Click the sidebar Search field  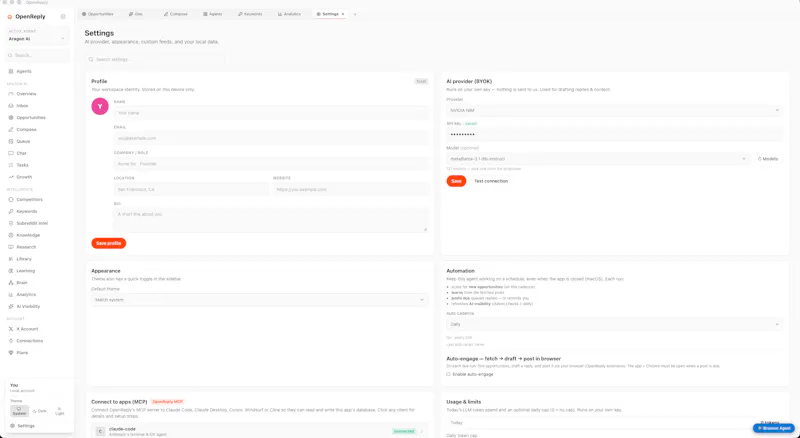click(x=37, y=55)
